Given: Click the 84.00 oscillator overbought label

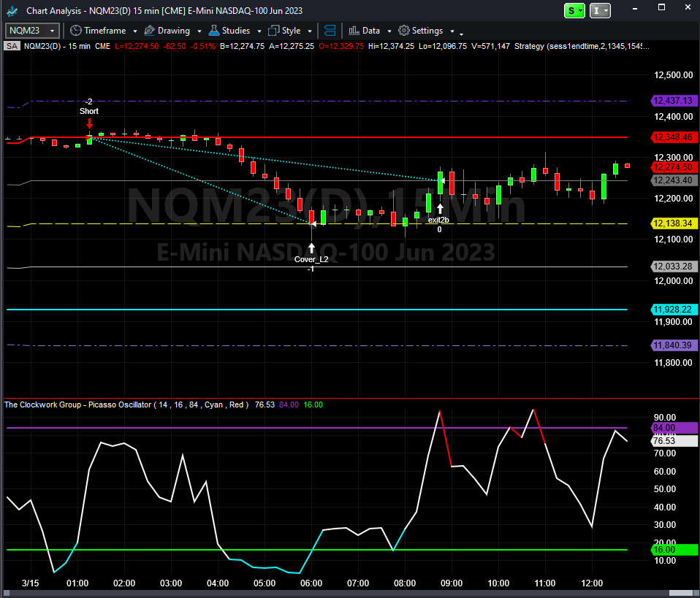Looking at the screenshot, I should tap(674, 428).
